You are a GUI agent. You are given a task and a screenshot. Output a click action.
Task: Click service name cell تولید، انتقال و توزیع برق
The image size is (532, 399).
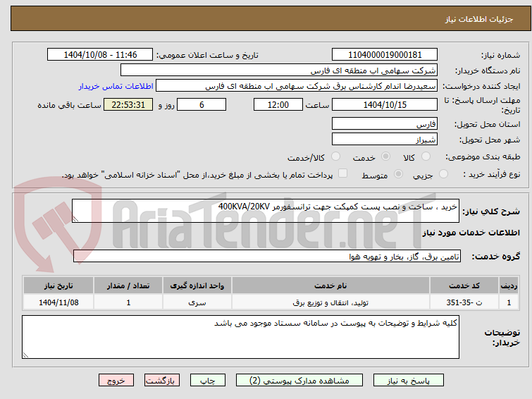pos(330,302)
